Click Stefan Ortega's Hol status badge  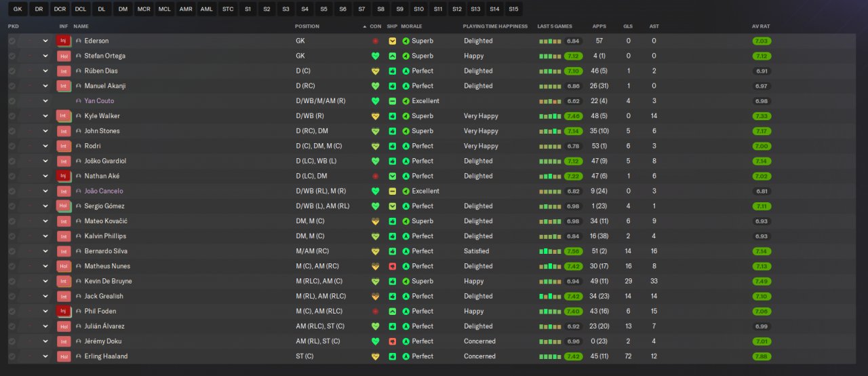tap(64, 56)
